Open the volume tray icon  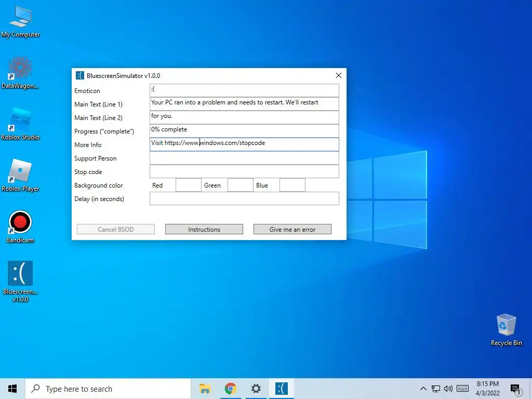pos(448,389)
